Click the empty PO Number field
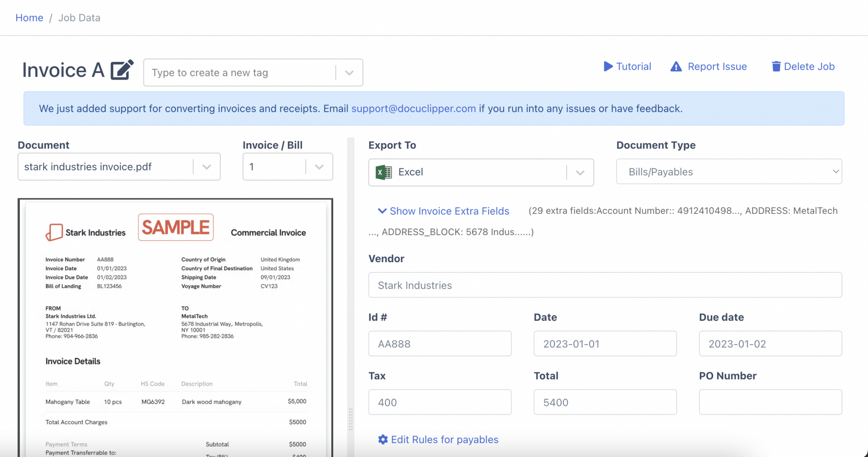The width and height of the screenshot is (868, 457). pos(770,402)
